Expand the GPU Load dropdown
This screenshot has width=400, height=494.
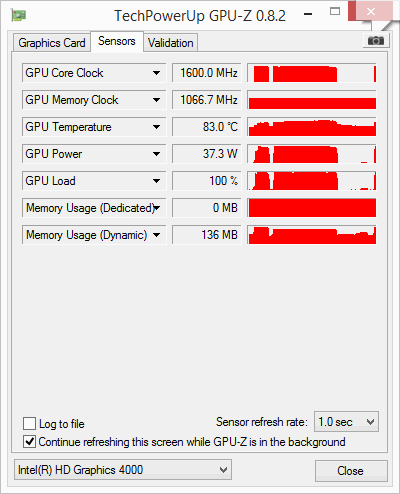click(x=156, y=181)
